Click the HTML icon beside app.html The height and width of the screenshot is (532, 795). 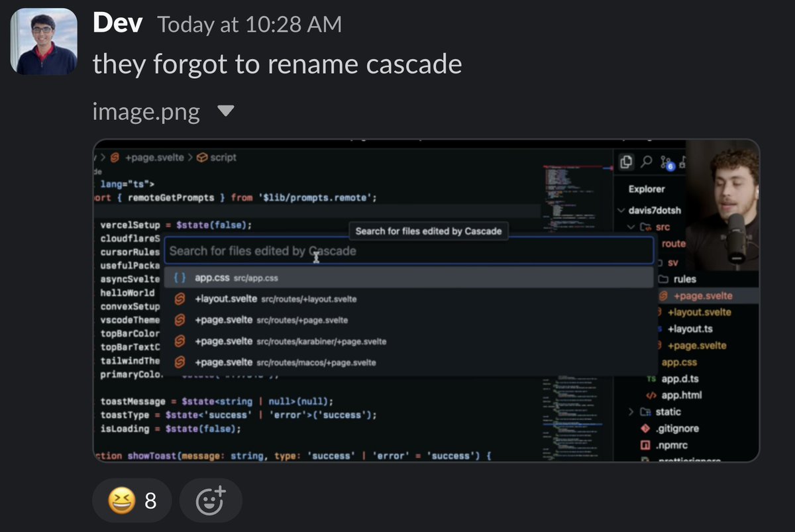651,396
